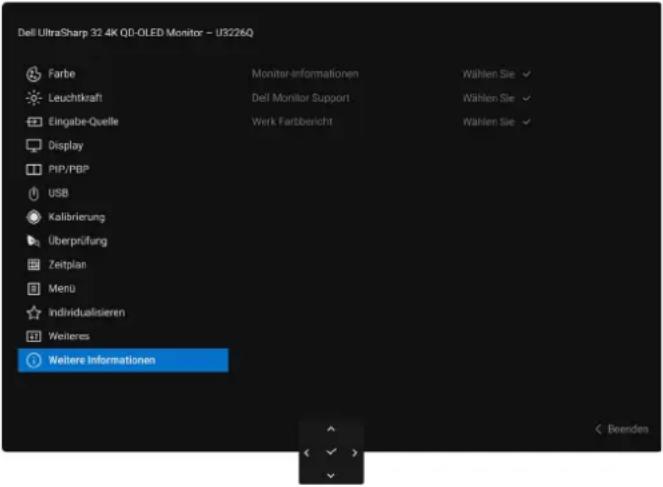The width and height of the screenshot is (663, 487).
Task: Open the Eingabe-Quelle menu
Action: [83, 122]
